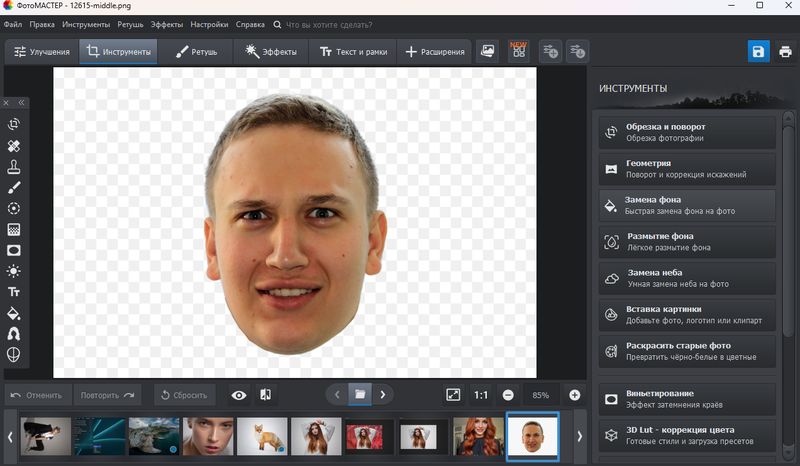The width and height of the screenshot is (800, 466).
Task: Click Сбросить (reset) button
Action: (184, 395)
